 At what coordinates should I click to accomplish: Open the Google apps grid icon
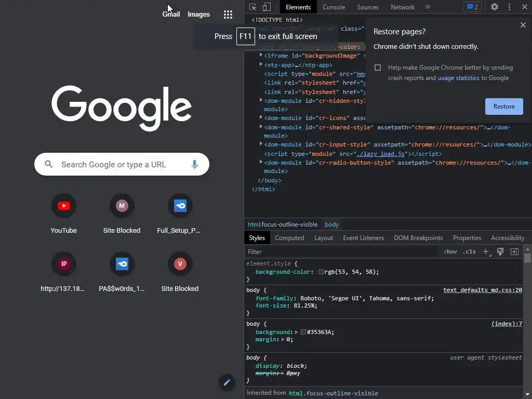pos(228,14)
